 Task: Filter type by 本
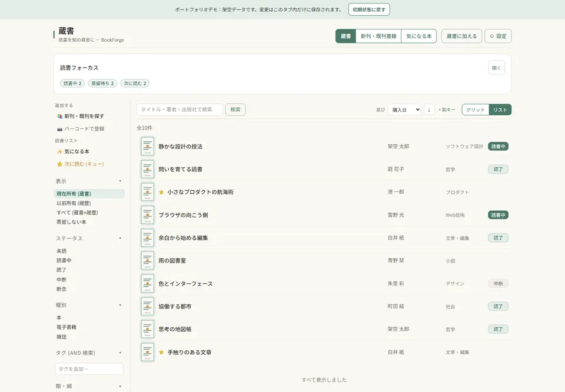pos(59,317)
